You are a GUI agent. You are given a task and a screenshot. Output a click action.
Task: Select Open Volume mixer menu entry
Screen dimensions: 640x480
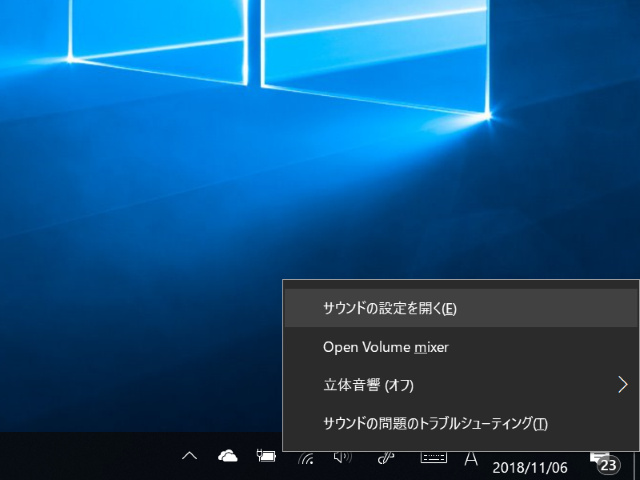461,347
